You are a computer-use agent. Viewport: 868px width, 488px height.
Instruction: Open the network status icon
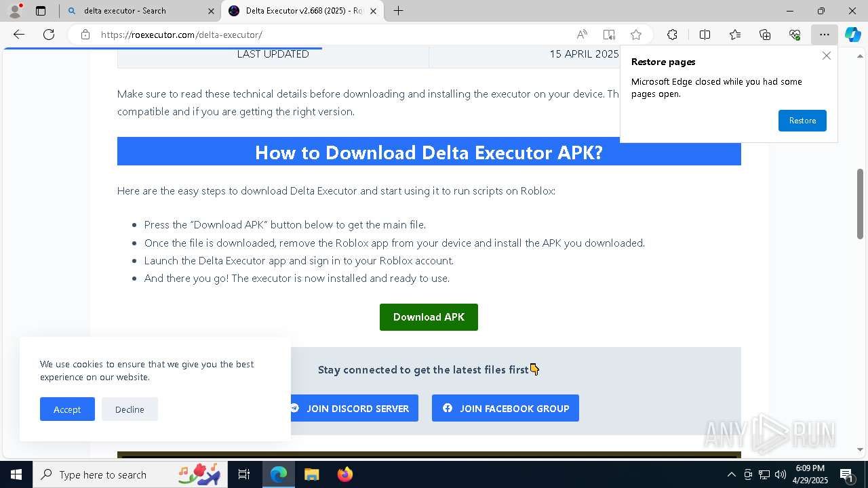tap(764, 474)
